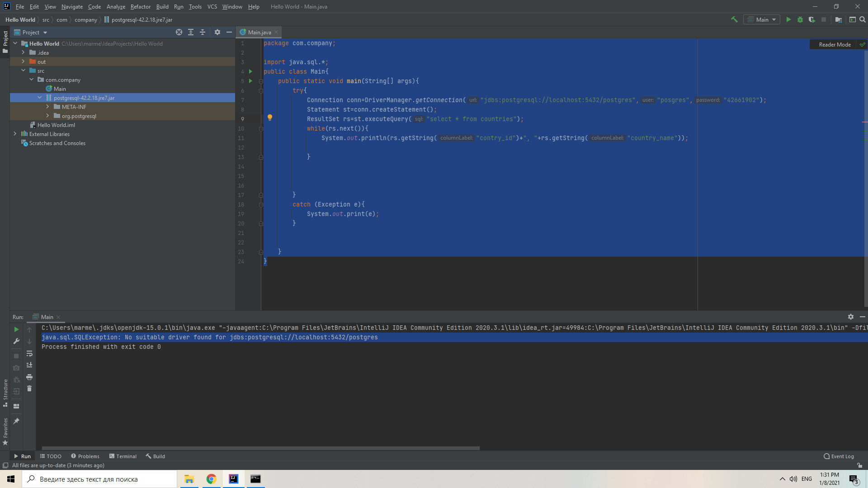Expand the .idea folder
This screenshot has width=868, height=488.
click(x=23, y=52)
